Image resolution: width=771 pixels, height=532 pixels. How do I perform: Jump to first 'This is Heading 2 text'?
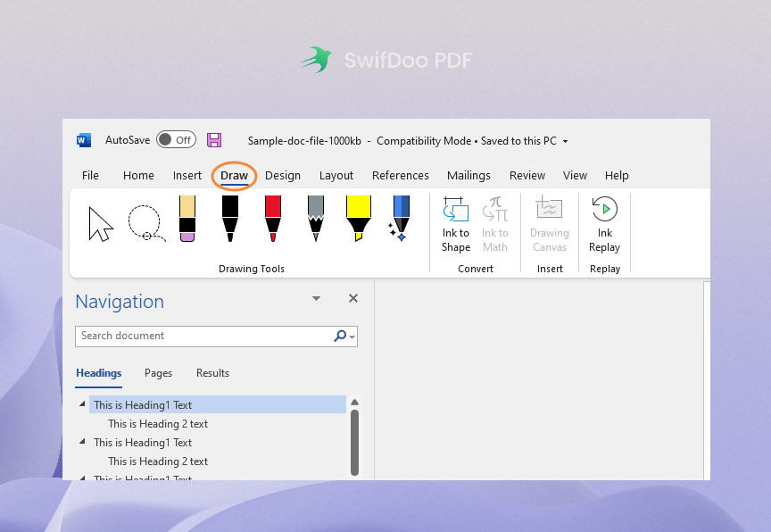pyautogui.click(x=158, y=424)
